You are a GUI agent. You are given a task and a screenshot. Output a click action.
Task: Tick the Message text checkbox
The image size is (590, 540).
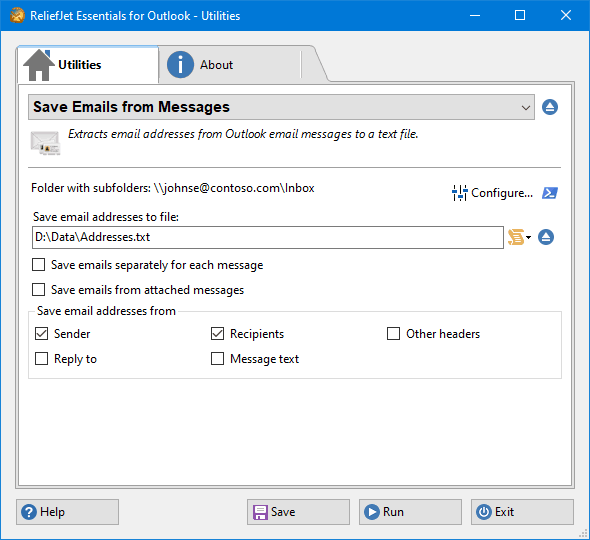[217, 359]
